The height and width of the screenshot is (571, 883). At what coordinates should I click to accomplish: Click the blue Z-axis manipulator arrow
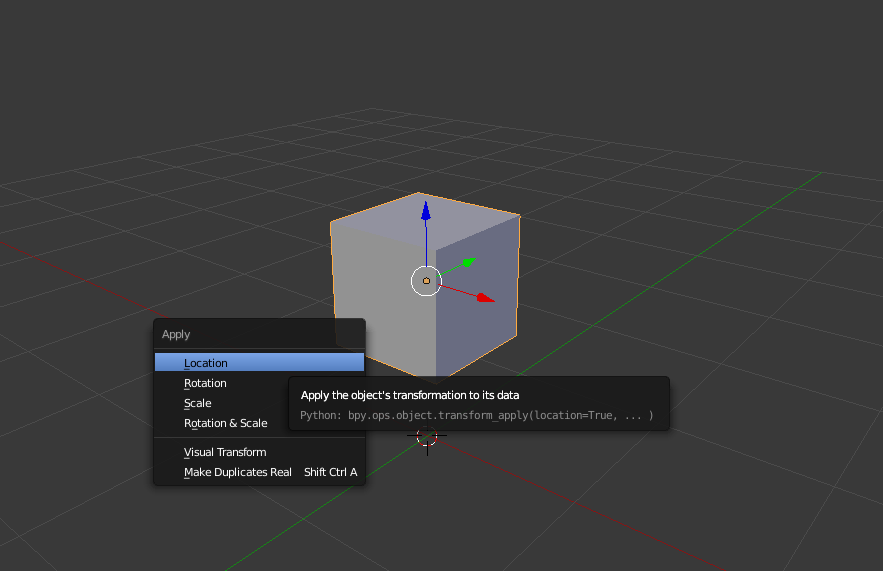[x=426, y=211]
